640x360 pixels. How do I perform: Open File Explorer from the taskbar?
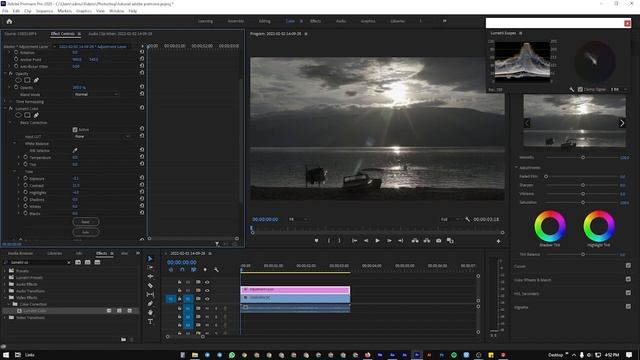click(x=195, y=355)
